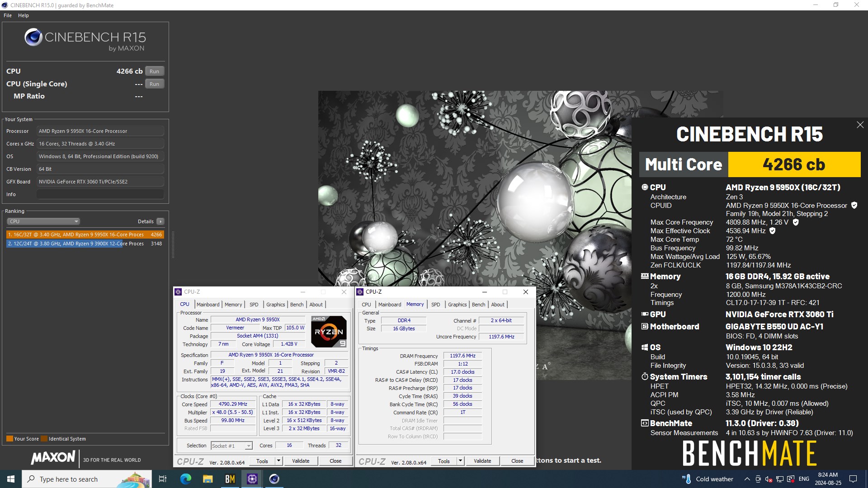This screenshot has height=488, width=868.
Task: Open About tab in left CPU-Z window
Action: pyautogui.click(x=316, y=305)
